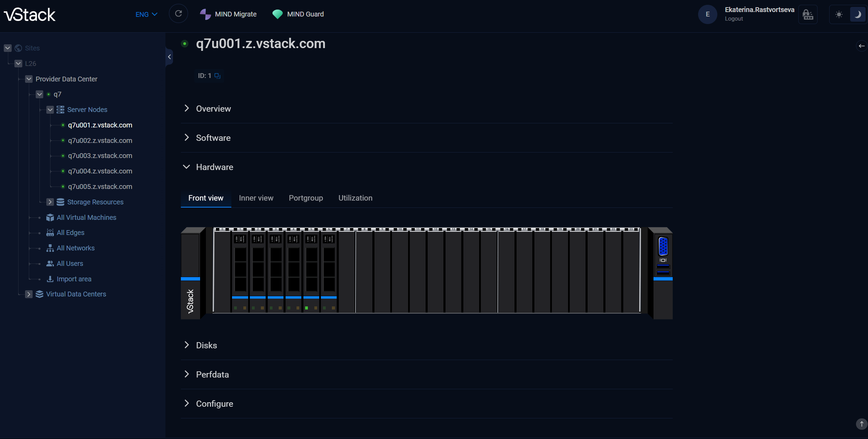Open the ENG language dropdown
The width and height of the screenshot is (868, 439).
coord(146,14)
